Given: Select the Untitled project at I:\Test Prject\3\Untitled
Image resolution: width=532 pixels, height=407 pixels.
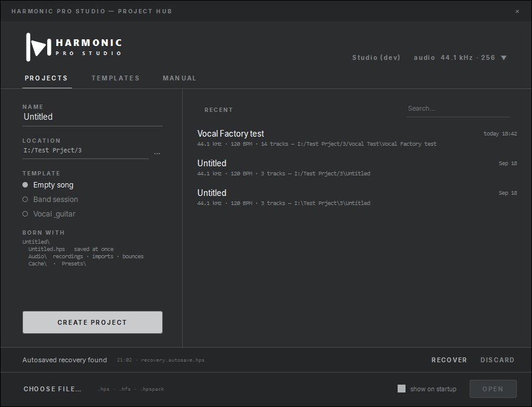Looking at the screenshot, I should [x=357, y=197].
